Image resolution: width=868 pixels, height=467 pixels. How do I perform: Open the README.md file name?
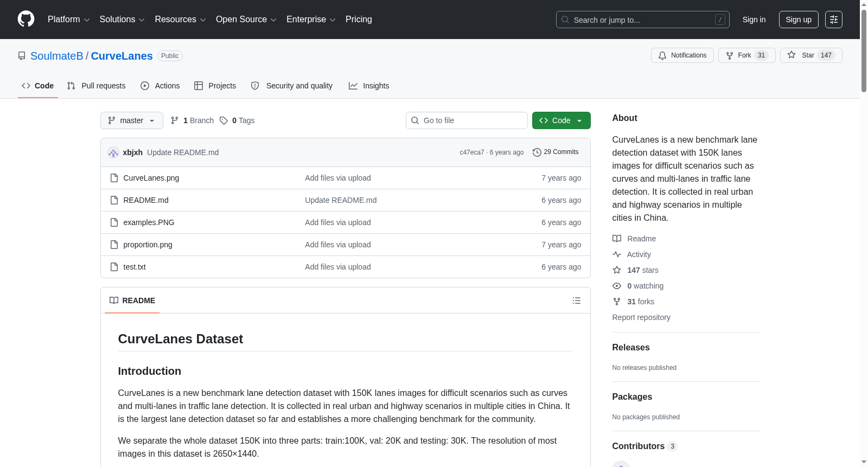(x=146, y=200)
